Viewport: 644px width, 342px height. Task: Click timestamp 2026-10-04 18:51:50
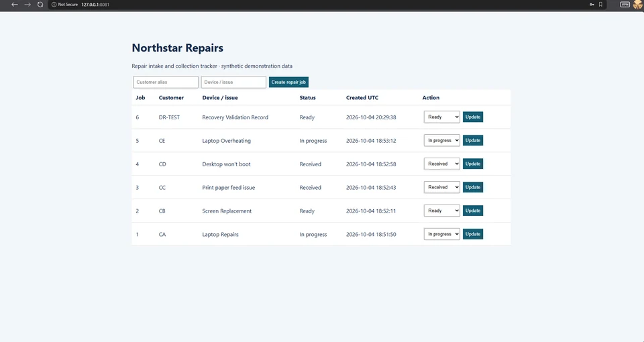(371, 235)
